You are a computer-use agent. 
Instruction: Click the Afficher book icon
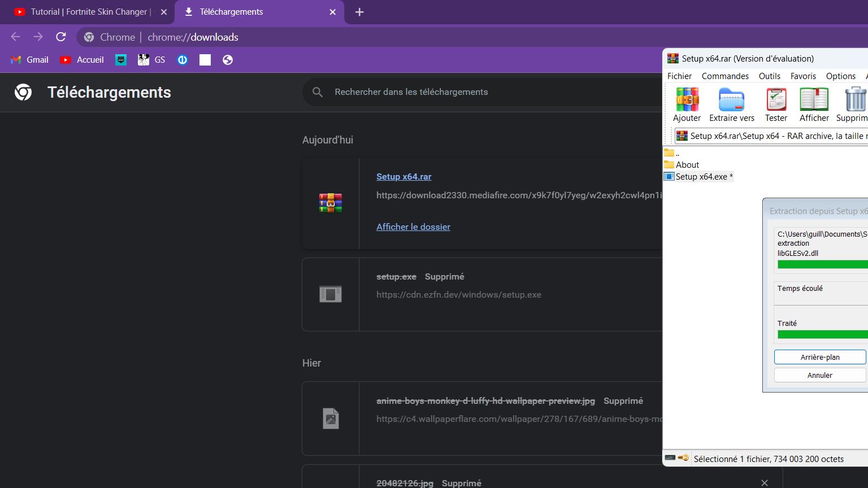click(814, 100)
